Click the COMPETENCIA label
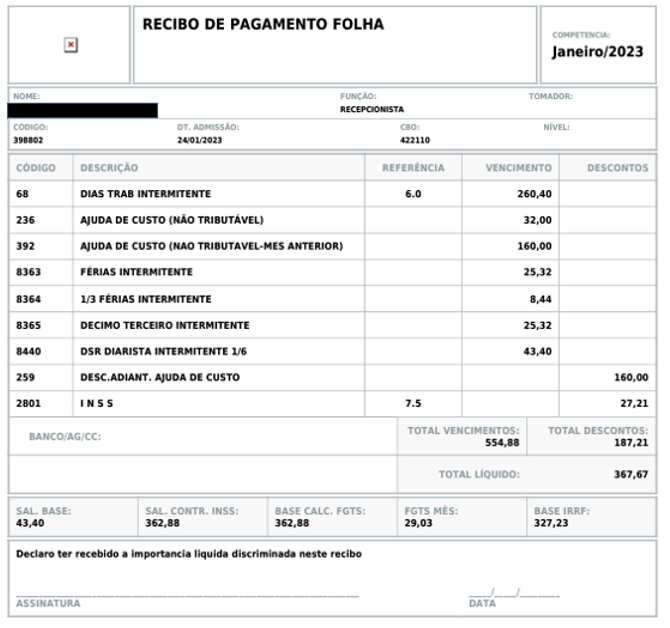The image size is (670, 628). tap(581, 35)
